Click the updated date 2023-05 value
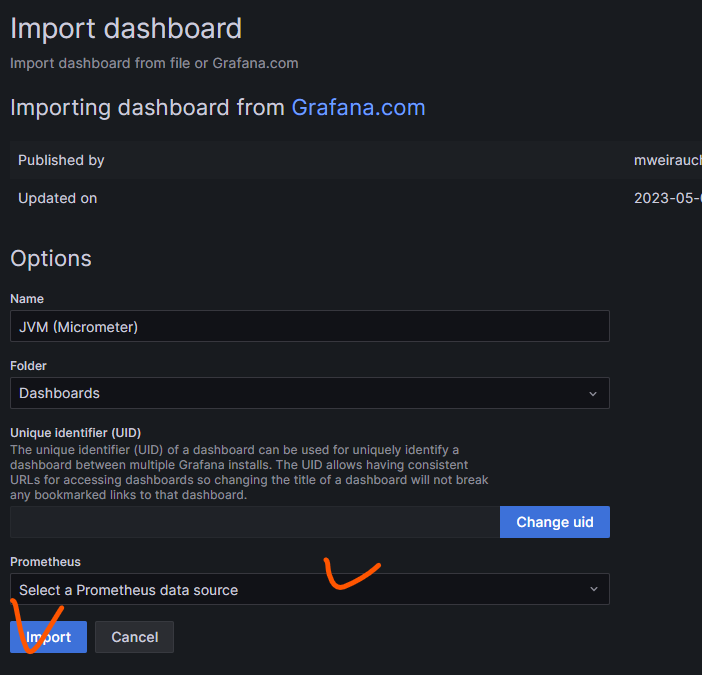 (668, 198)
